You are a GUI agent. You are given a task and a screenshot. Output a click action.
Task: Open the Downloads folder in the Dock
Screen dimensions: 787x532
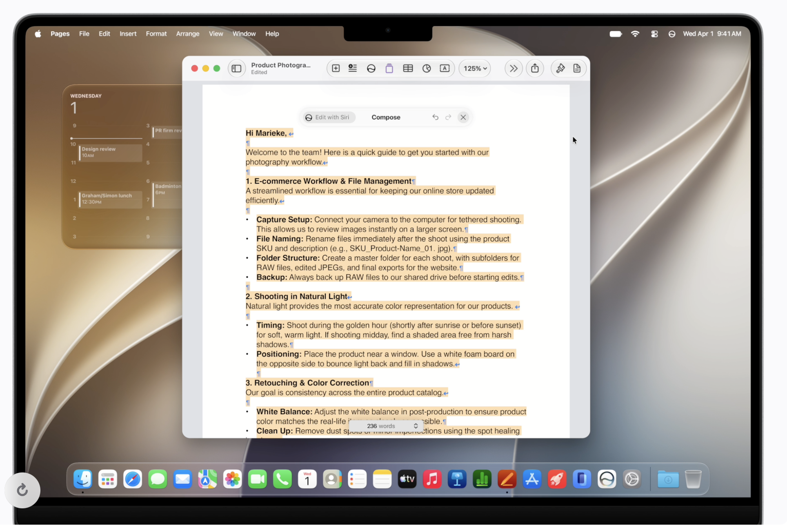pos(668,479)
